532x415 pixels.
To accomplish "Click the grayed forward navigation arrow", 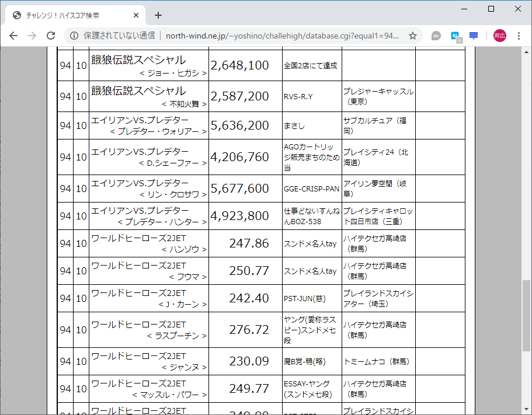I will click(x=32, y=36).
